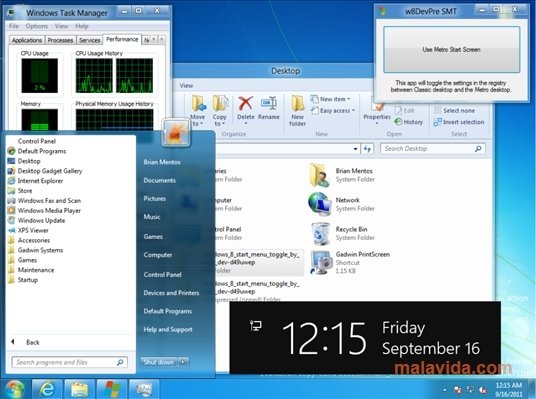The image size is (536, 399).
Task: Click Copy to icon in Explorer ribbon
Action: 220,104
